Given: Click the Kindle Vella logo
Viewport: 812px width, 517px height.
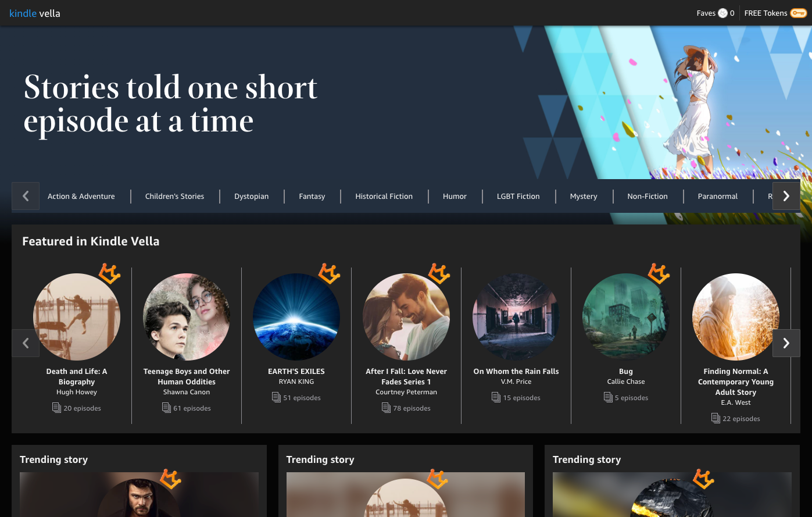Looking at the screenshot, I should pyautogui.click(x=35, y=13).
